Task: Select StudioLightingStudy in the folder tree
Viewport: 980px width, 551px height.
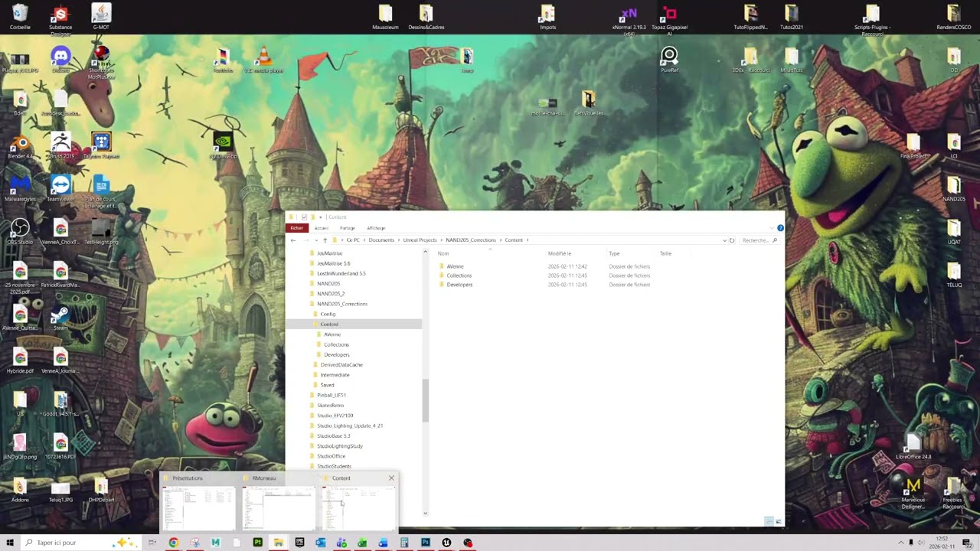Action: pos(340,446)
